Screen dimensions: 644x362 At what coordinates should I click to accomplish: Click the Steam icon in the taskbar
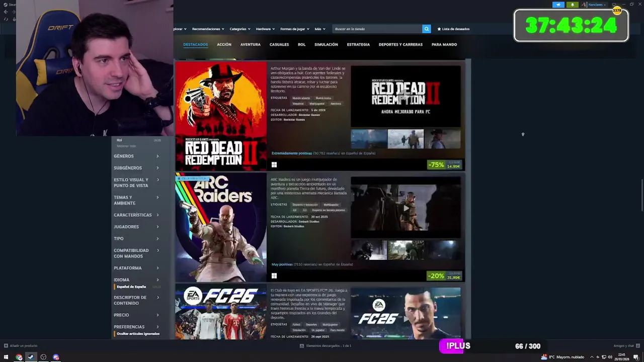tap(31, 357)
